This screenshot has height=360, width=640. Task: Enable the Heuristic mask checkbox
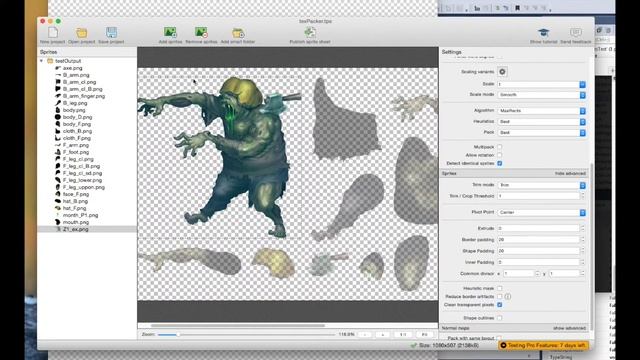click(x=500, y=288)
